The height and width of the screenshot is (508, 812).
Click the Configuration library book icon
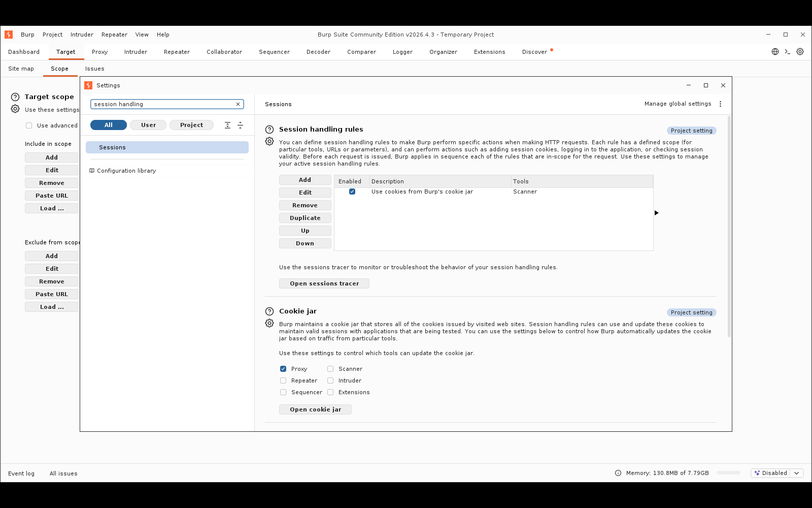coord(92,171)
